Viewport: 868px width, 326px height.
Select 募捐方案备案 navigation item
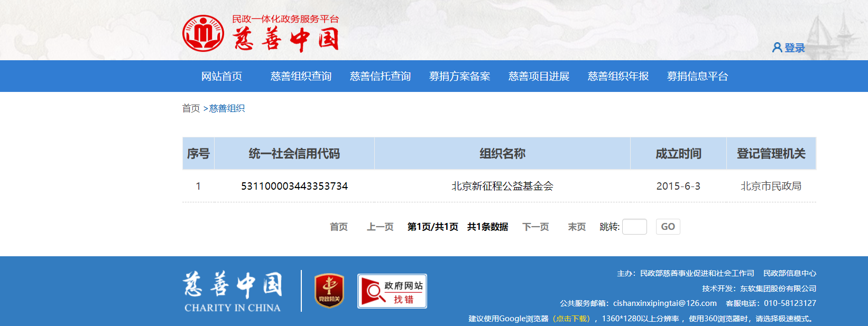459,77
